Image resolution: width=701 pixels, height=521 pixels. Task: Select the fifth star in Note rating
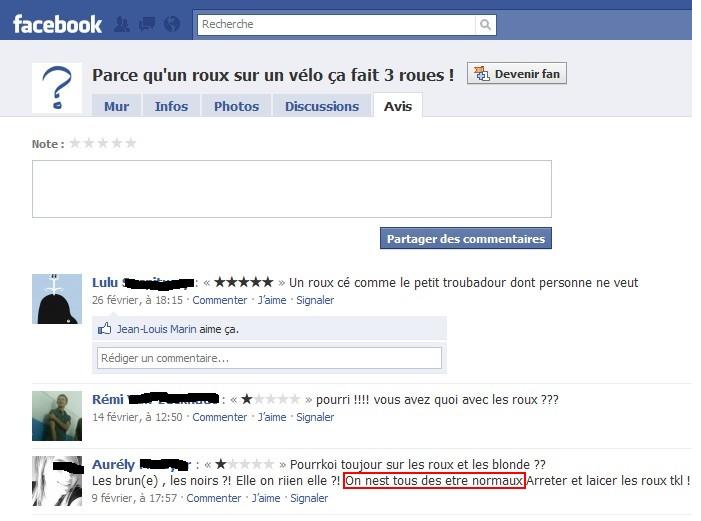(131, 143)
